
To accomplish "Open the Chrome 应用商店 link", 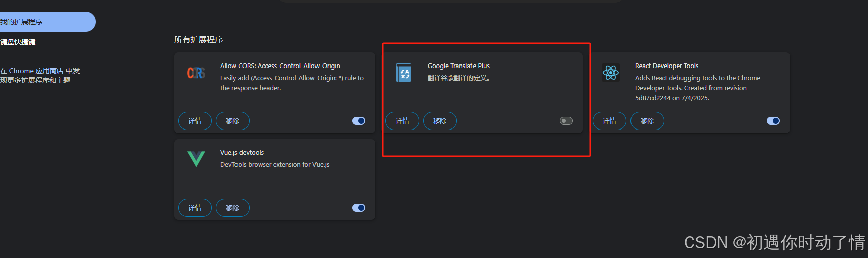I will 36,71.
